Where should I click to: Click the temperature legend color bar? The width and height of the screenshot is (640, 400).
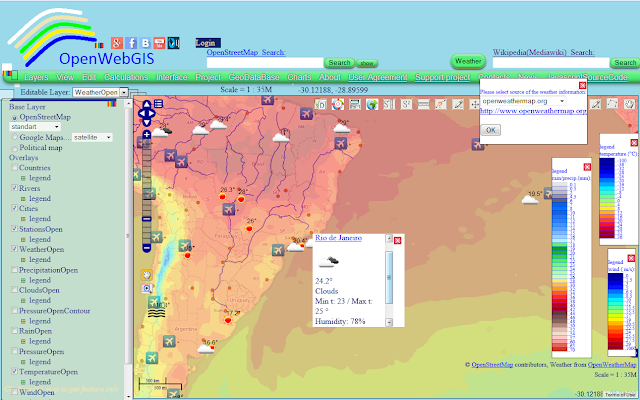point(607,198)
